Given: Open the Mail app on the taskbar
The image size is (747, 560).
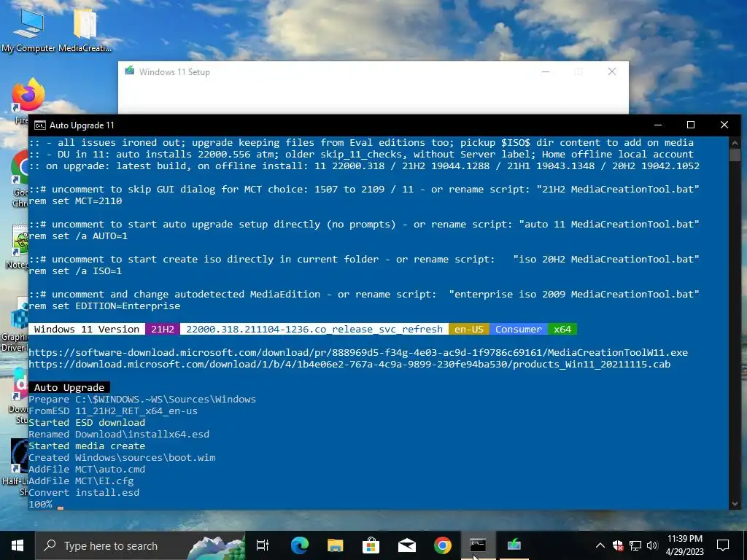Looking at the screenshot, I should pyautogui.click(x=406, y=545).
